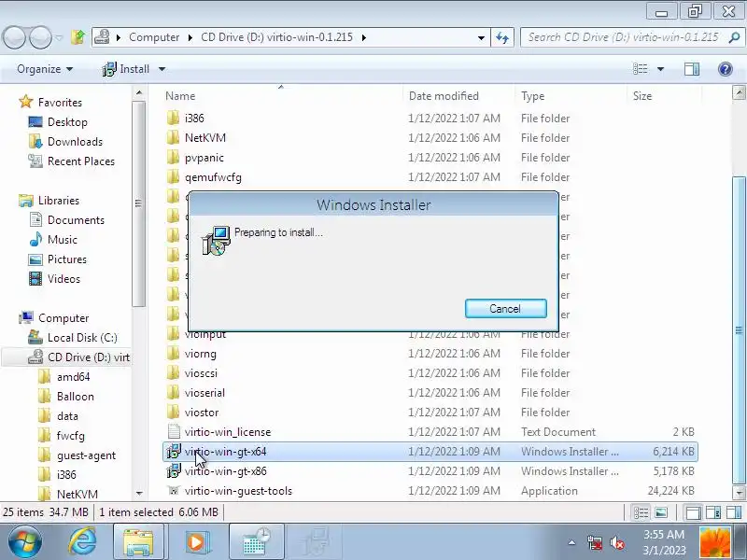The height and width of the screenshot is (560, 747).
Task: Click the Install toolbar button
Action: point(126,69)
